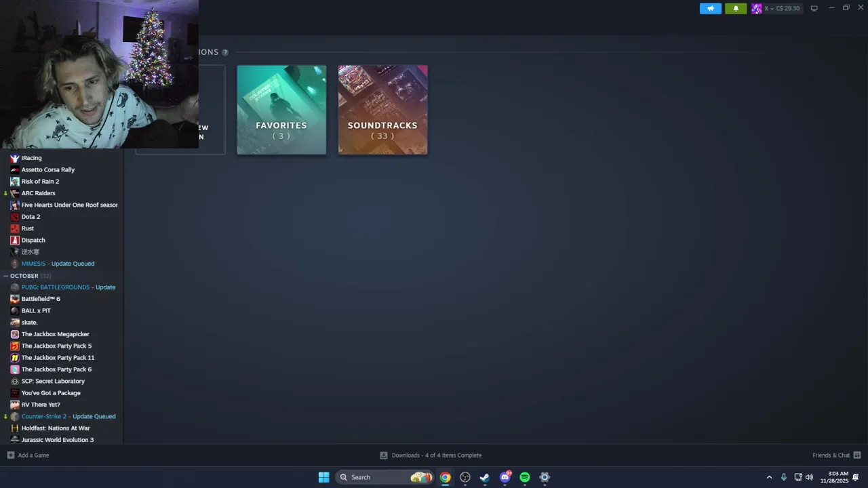Click the BALL x PIT game icon
Viewport: 868px width, 488px height.
pos(15,310)
